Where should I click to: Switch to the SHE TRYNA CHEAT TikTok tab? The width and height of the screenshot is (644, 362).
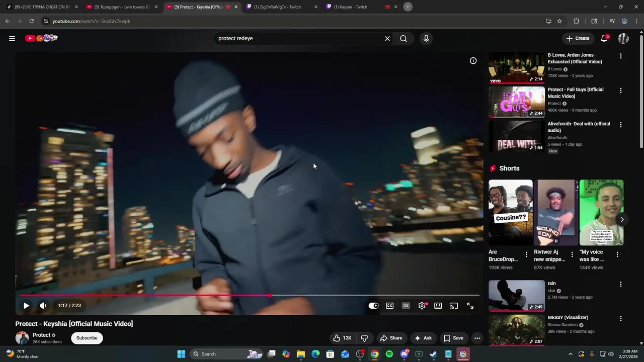(41, 7)
